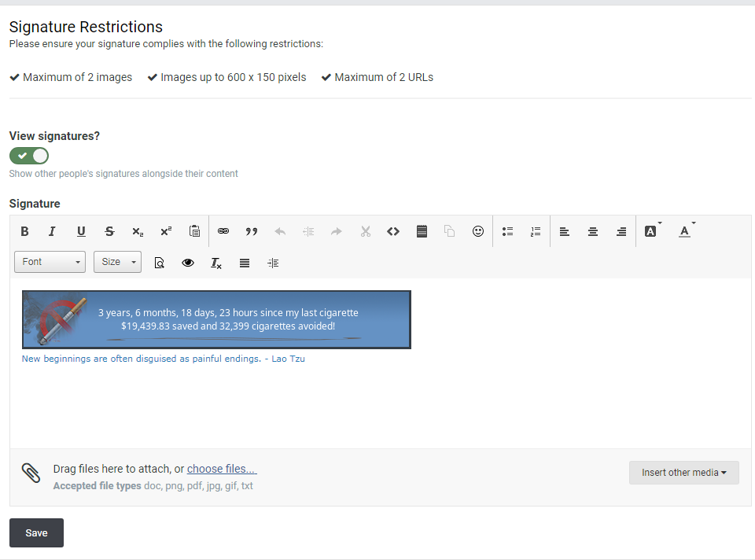Open the background color picker

pos(653,231)
